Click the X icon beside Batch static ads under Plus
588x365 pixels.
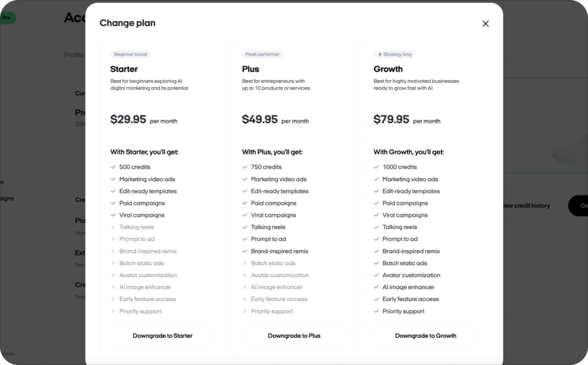245,263
